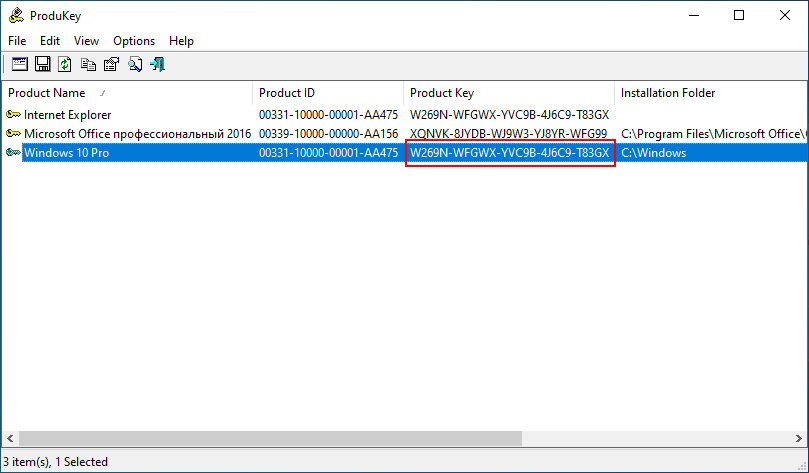Image resolution: width=809 pixels, height=473 pixels.
Task: Click the key icon beside Internet Explorer
Action: (13, 115)
